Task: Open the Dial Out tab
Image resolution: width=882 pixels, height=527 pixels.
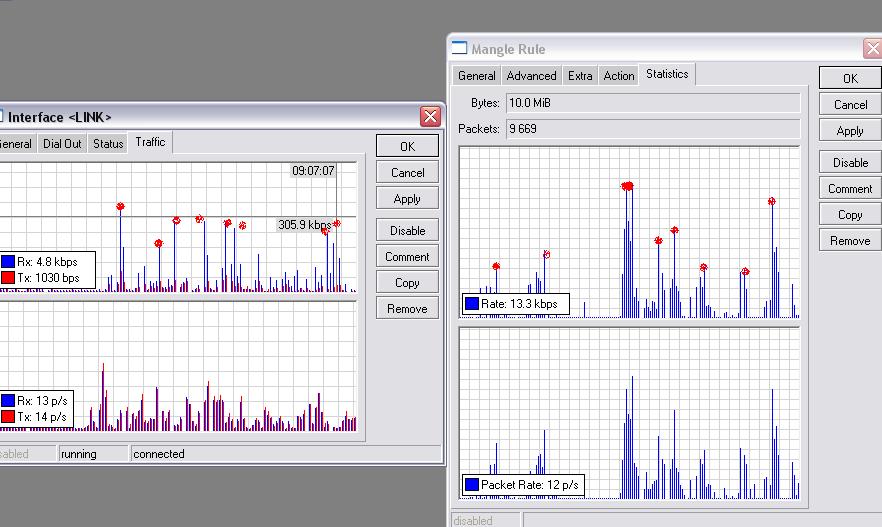Action: point(62,143)
